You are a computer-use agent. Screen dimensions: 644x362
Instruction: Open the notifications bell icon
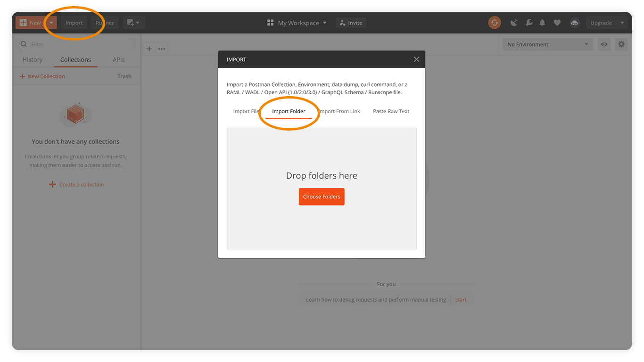(x=543, y=23)
